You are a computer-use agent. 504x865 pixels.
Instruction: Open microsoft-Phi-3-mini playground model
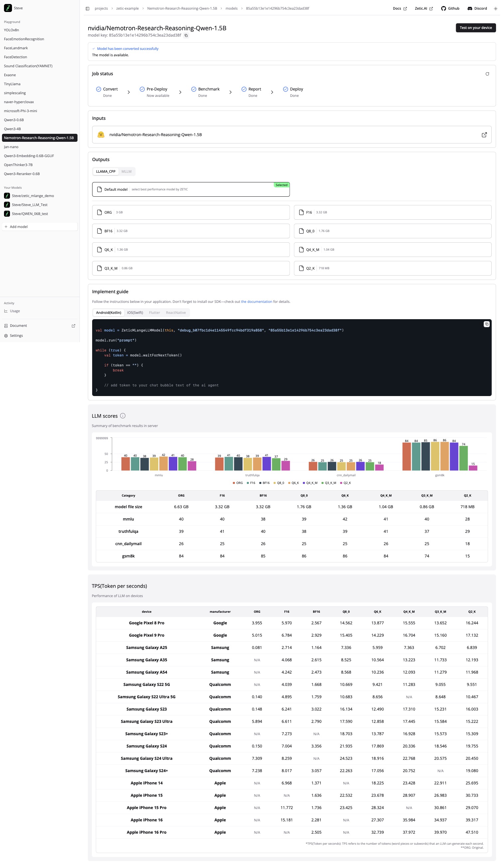click(x=40, y=111)
